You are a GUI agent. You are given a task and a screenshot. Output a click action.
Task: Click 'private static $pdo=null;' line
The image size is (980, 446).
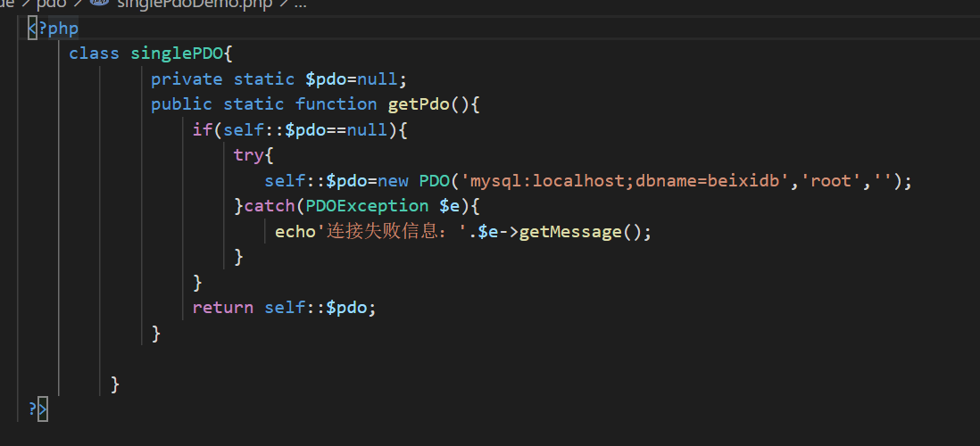click(278, 79)
